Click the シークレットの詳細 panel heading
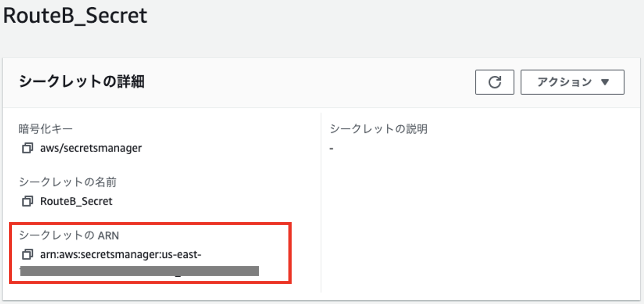This screenshot has height=304, width=644. coord(82,82)
